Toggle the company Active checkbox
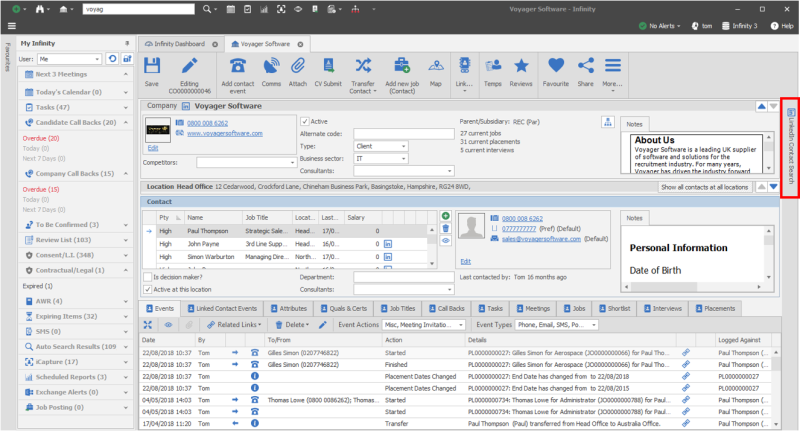The height and width of the screenshot is (431, 800). (x=305, y=121)
